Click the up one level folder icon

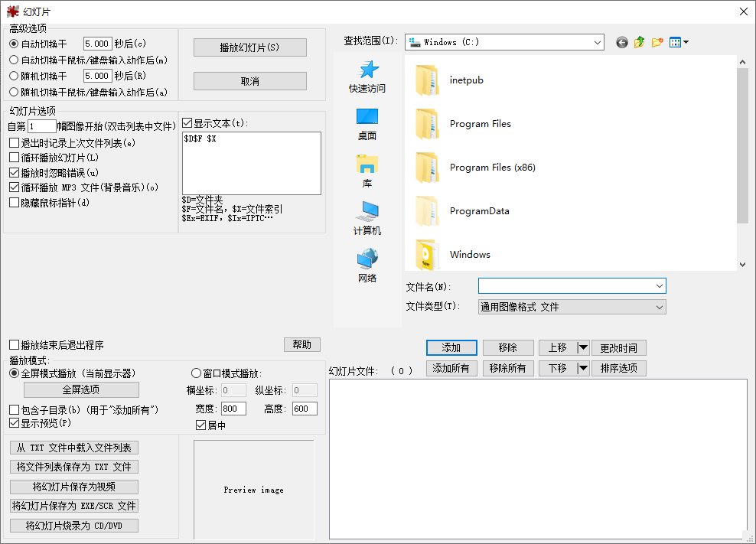tap(640, 43)
